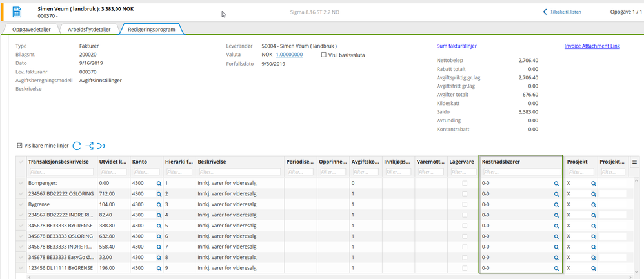Click the Prosjekt filter field
Viewport: 644px width, 279px height.
(x=581, y=172)
